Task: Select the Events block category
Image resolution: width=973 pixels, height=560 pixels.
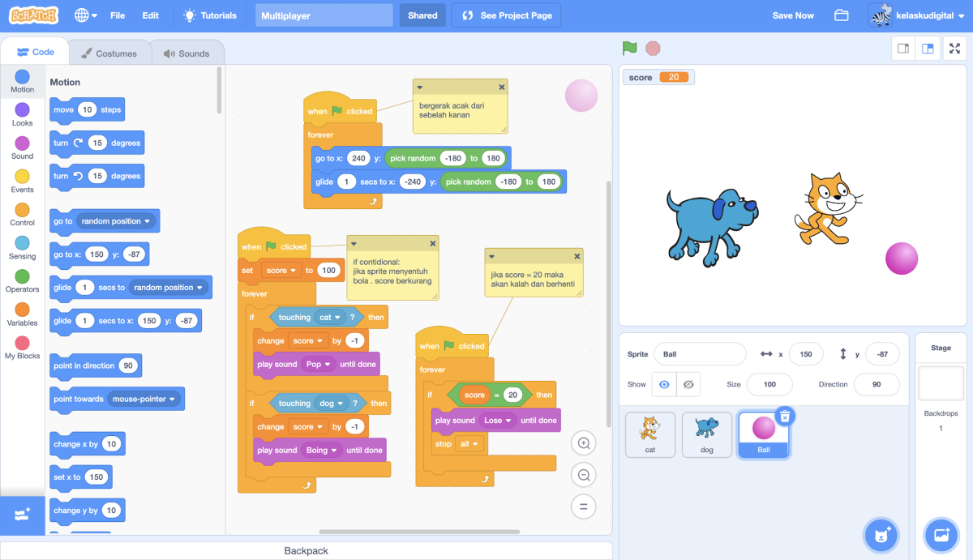Action: [22, 180]
